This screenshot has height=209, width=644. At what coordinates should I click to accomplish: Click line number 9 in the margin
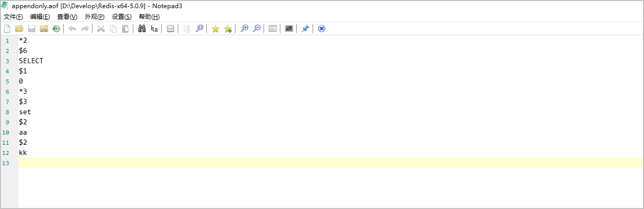point(7,122)
